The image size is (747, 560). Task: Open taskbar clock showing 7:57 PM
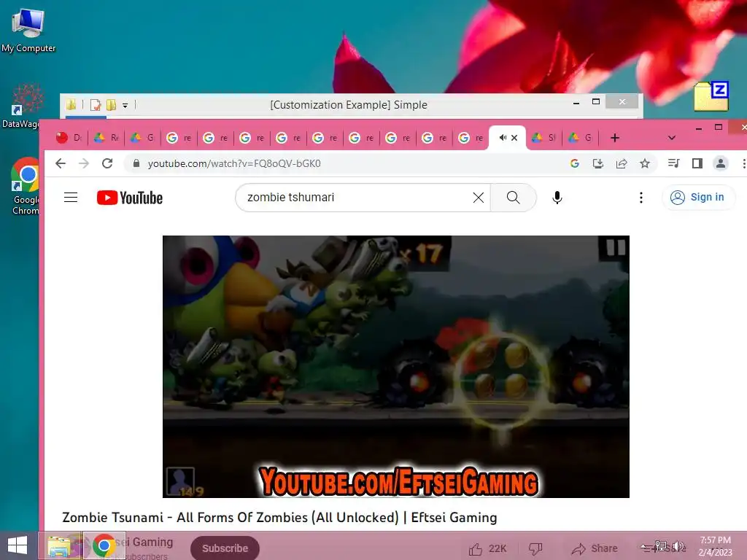coord(715,546)
